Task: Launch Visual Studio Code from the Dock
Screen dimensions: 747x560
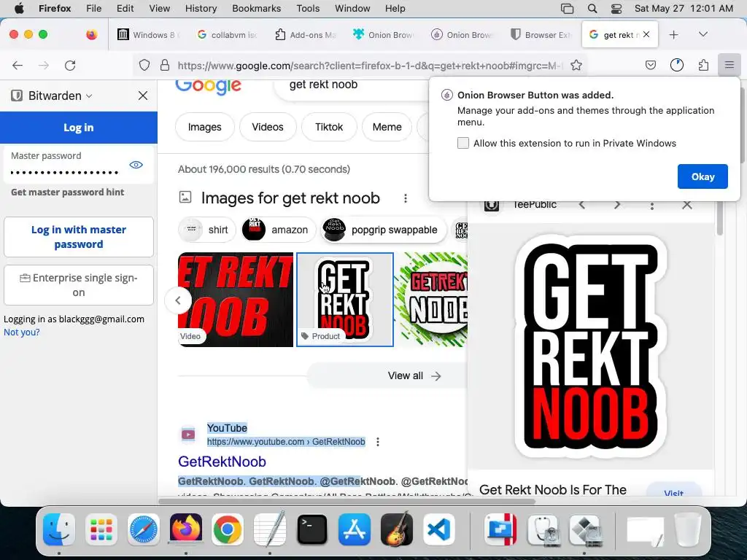Action: [438, 529]
